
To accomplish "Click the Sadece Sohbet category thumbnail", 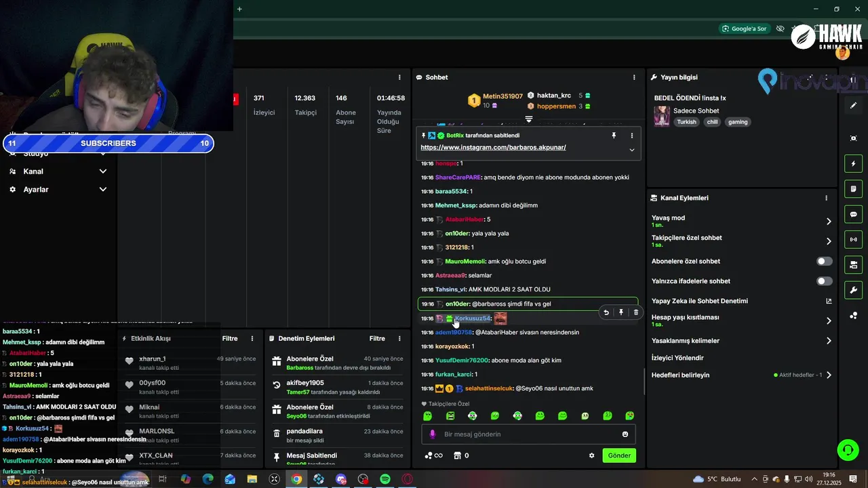I will point(662,116).
